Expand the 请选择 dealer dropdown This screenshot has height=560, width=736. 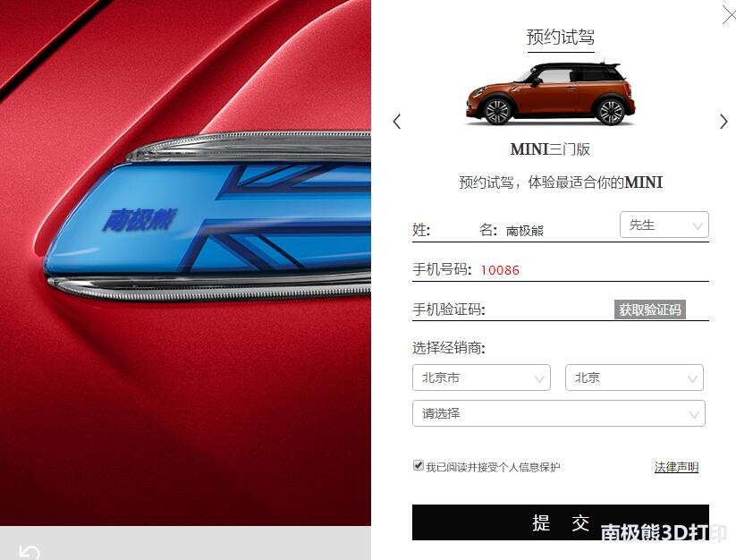point(559,413)
